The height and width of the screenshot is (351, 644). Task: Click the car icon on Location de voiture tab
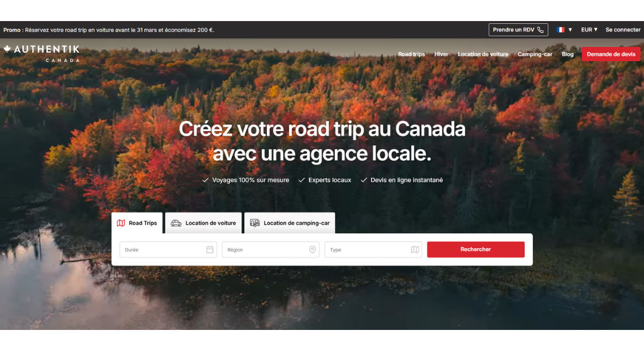[176, 223]
